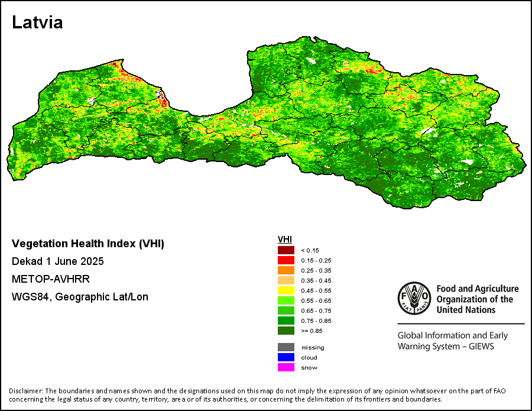Screen dimensions: 532x411
Task: Click the Disclaimer paragraph at the bottom
Action: [x=257, y=394]
